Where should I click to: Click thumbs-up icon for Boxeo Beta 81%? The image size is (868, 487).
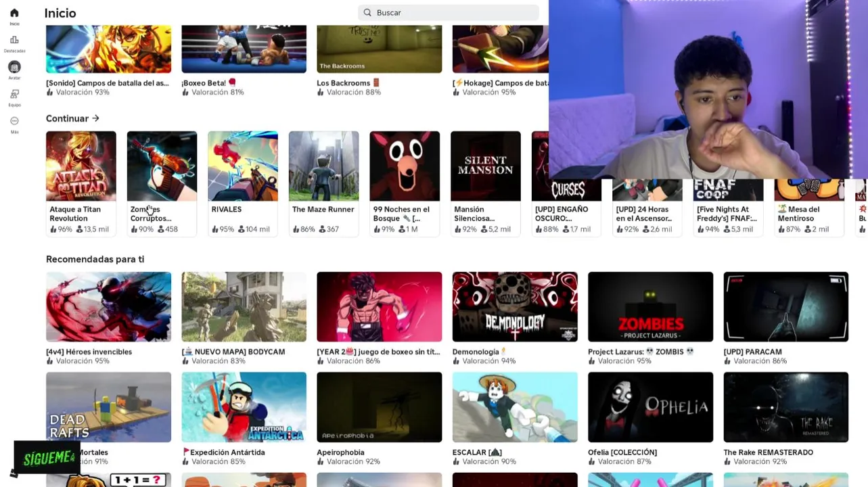(x=185, y=93)
